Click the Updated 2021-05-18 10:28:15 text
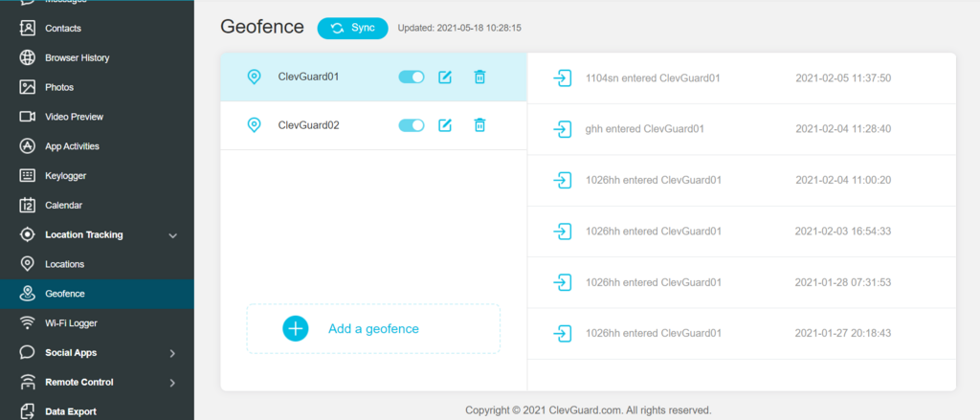This screenshot has height=420, width=980. [459, 28]
